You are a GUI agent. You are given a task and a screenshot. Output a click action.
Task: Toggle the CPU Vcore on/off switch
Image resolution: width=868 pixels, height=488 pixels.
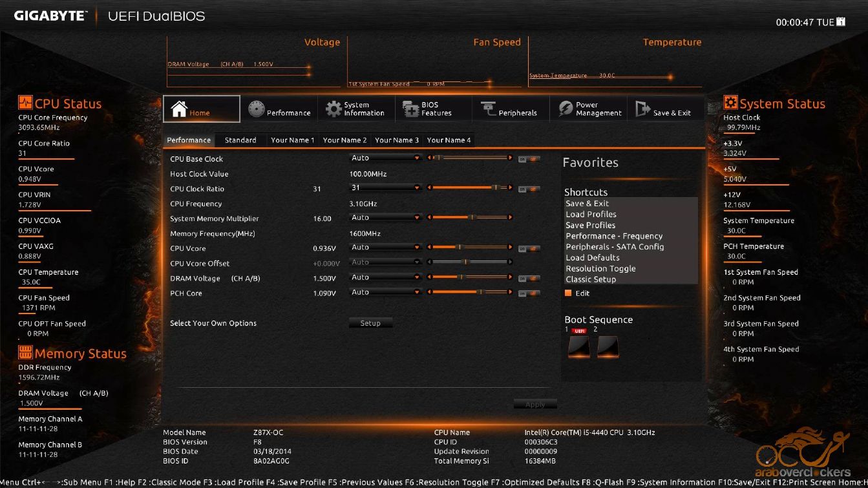pyautogui.click(x=529, y=248)
